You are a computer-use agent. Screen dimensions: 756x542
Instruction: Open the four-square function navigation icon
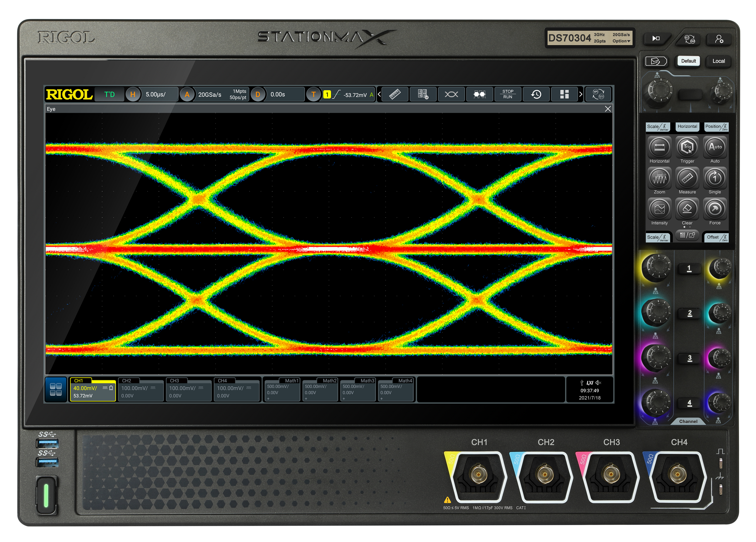[56, 389]
